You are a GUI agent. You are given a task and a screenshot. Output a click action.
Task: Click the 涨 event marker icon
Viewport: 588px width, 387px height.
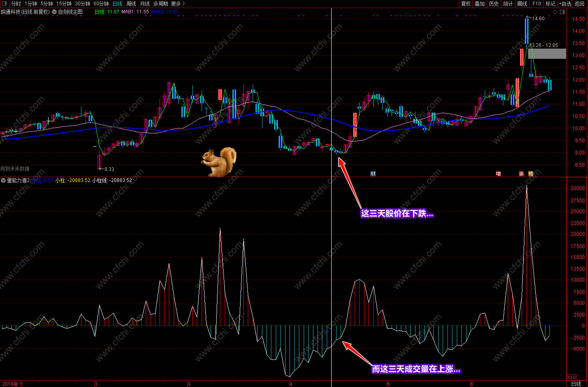click(x=521, y=174)
